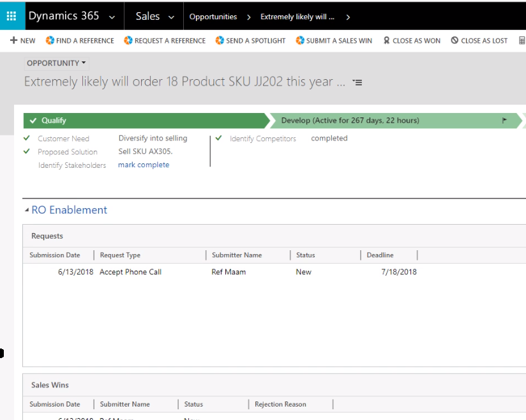The width and height of the screenshot is (526, 420).
Task: Open the OPPORTUNITY form selector dropdown
Action: point(56,63)
